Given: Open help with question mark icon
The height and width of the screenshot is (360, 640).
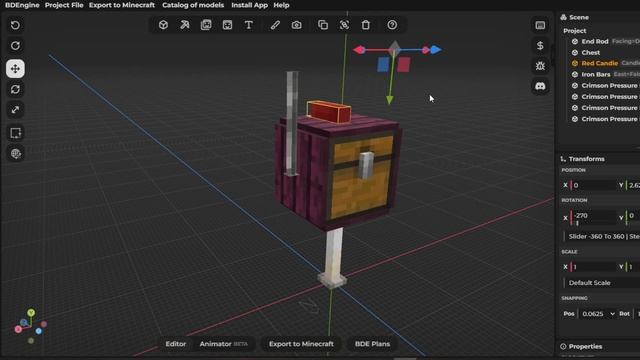Looking at the screenshot, I should coord(392,25).
